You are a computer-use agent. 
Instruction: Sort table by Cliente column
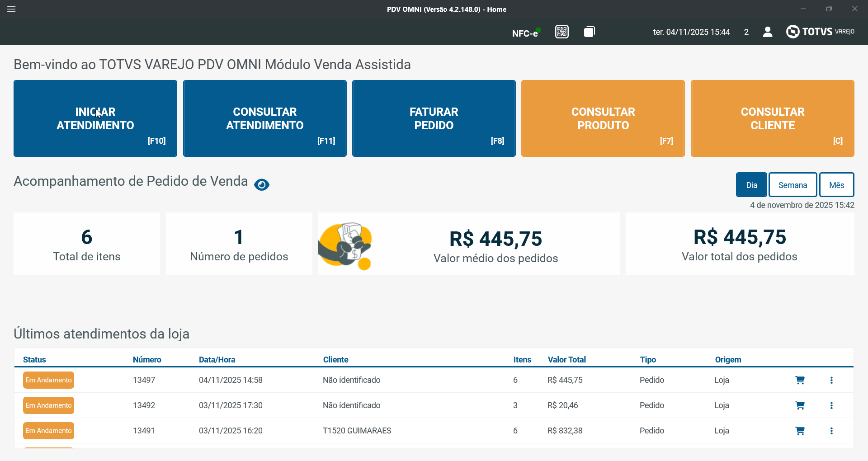click(335, 360)
